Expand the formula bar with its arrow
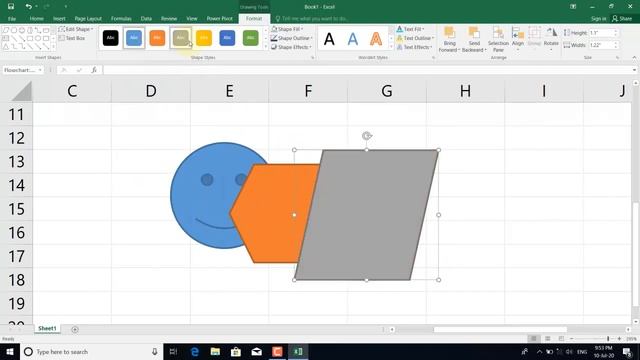This screenshot has height=360, width=640. pos(634,70)
